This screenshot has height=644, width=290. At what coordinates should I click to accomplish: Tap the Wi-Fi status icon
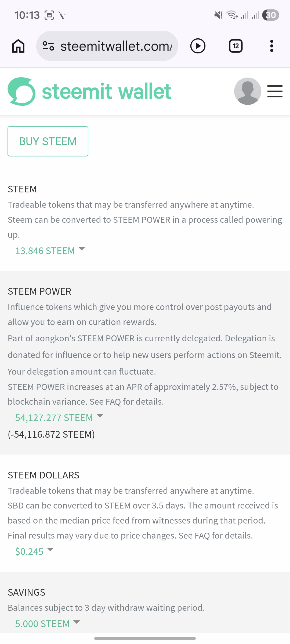point(232,15)
